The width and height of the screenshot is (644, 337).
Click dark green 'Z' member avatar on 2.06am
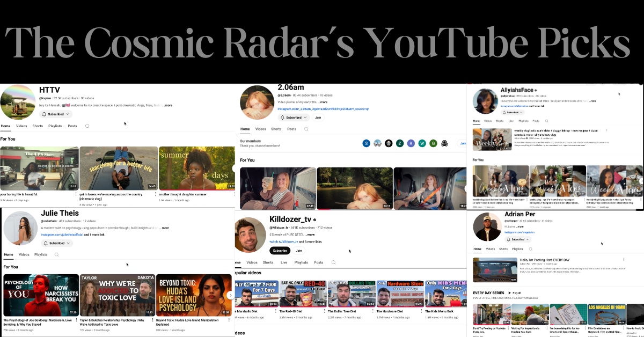click(x=399, y=143)
